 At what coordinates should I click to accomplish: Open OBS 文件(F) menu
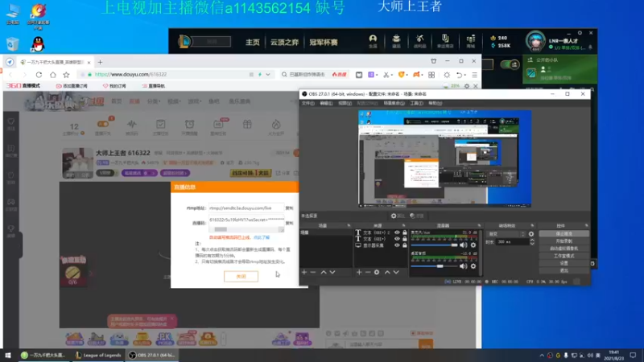(x=308, y=104)
